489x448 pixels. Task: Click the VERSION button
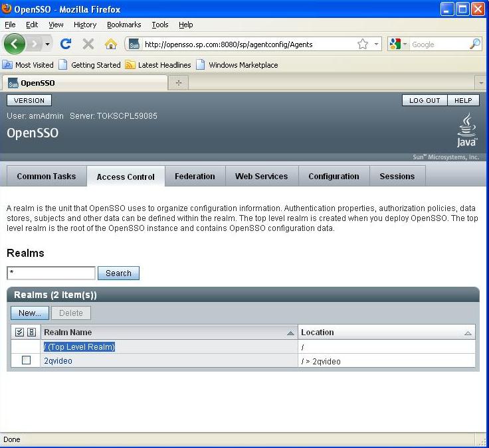click(x=29, y=100)
